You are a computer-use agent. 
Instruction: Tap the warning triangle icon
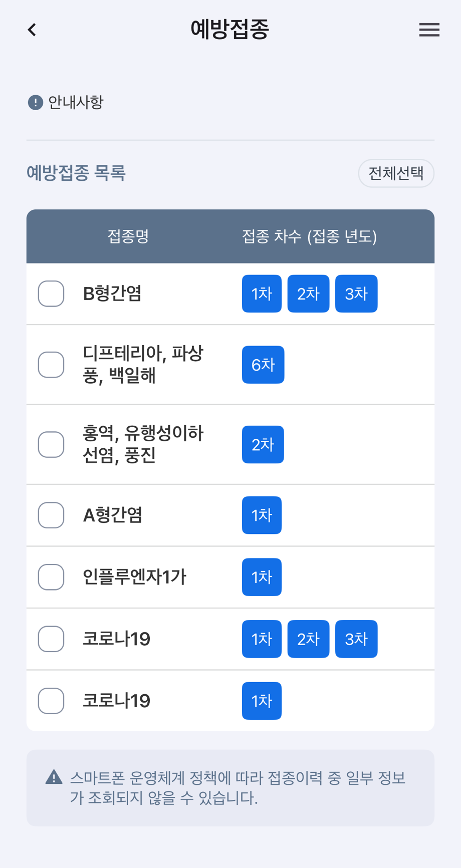click(54, 777)
